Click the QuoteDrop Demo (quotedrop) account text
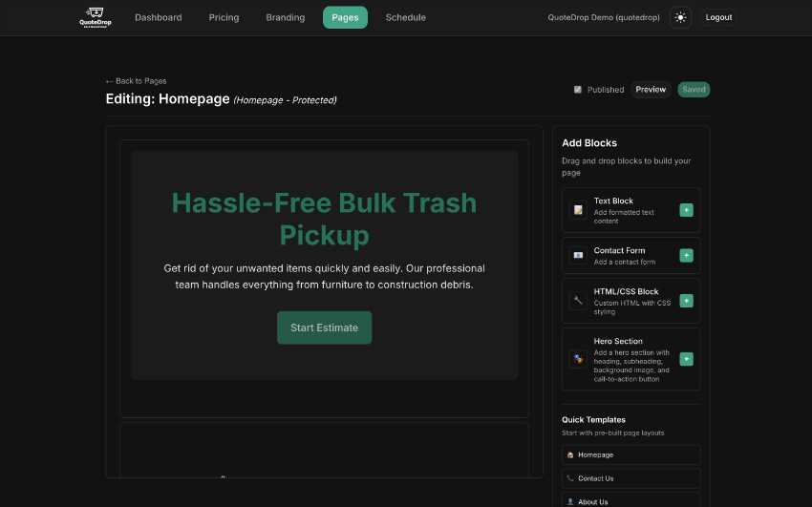Viewport: 812px width, 507px height. coord(604,17)
